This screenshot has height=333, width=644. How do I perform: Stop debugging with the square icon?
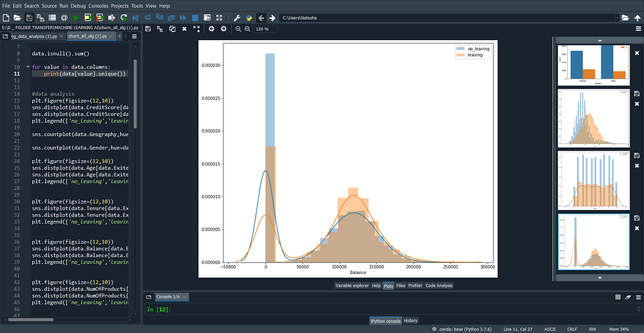tap(195, 18)
